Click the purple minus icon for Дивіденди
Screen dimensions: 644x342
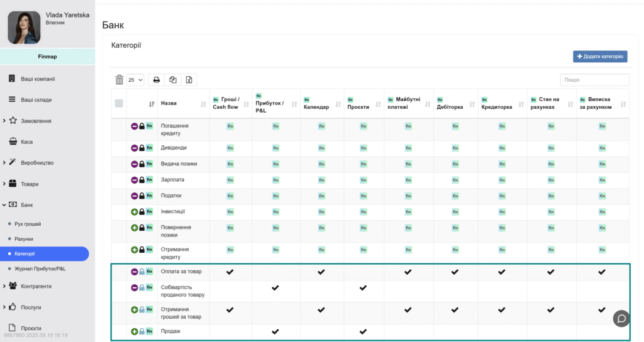tap(135, 148)
